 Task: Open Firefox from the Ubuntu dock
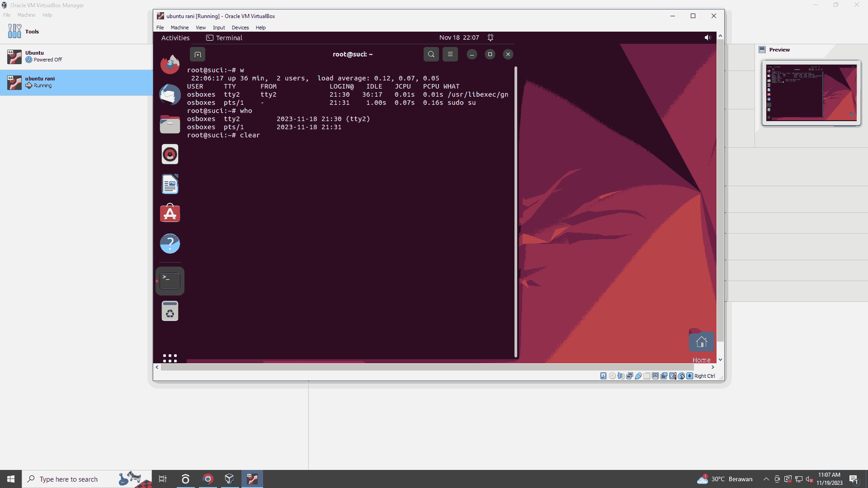pyautogui.click(x=170, y=64)
